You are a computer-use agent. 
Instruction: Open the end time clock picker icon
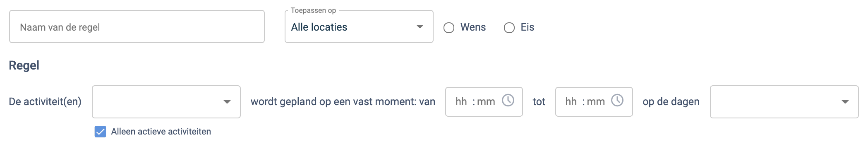pos(617,100)
